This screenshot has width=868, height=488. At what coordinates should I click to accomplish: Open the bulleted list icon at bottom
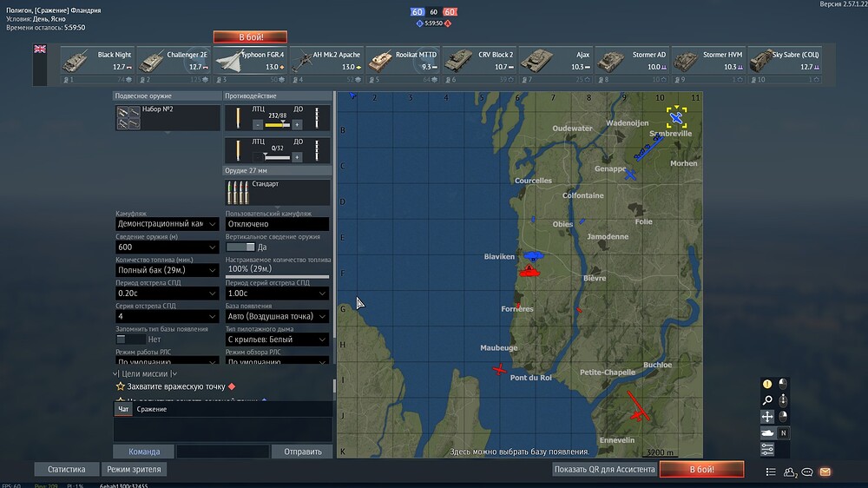pos(771,472)
